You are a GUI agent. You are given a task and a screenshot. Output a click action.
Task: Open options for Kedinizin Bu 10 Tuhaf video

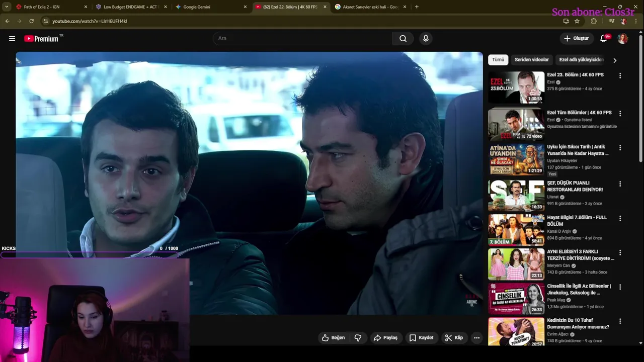click(x=620, y=321)
